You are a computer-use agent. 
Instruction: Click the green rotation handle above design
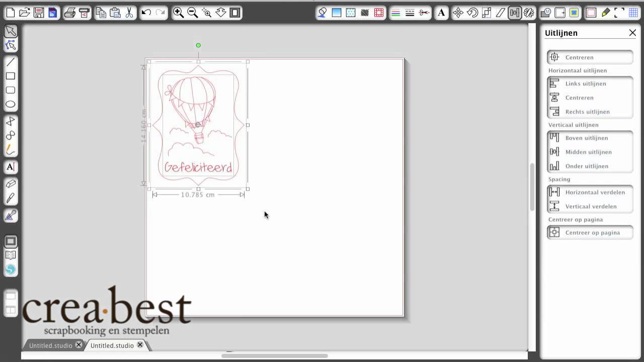click(198, 45)
